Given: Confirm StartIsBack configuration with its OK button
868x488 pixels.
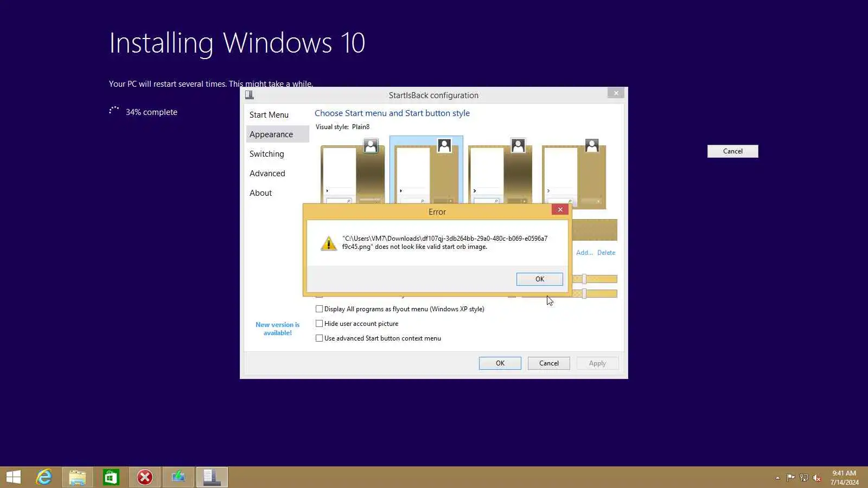Looking at the screenshot, I should point(500,363).
